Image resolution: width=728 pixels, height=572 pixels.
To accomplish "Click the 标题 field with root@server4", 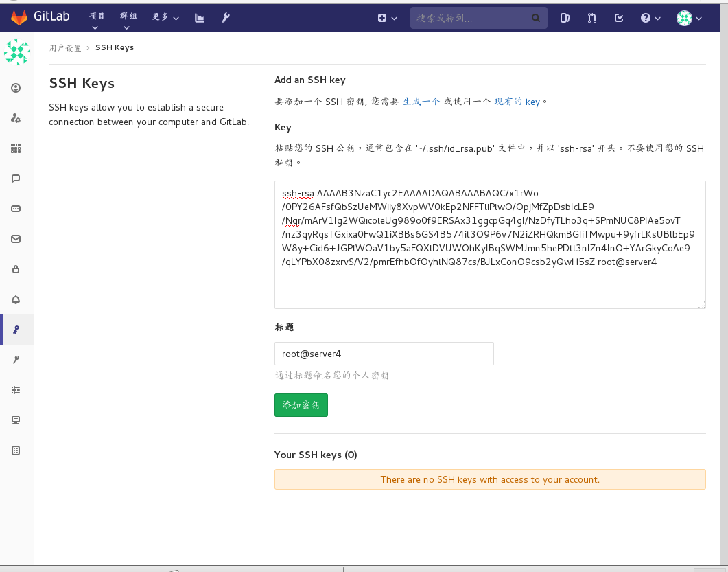I will click(384, 354).
